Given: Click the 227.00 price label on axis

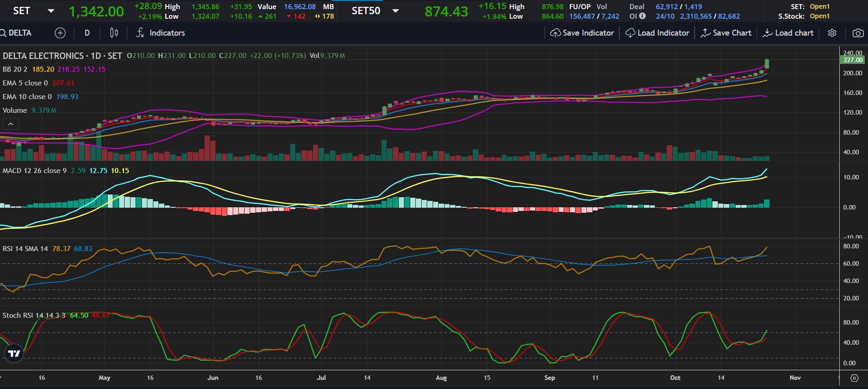Looking at the screenshot, I should (852, 60).
